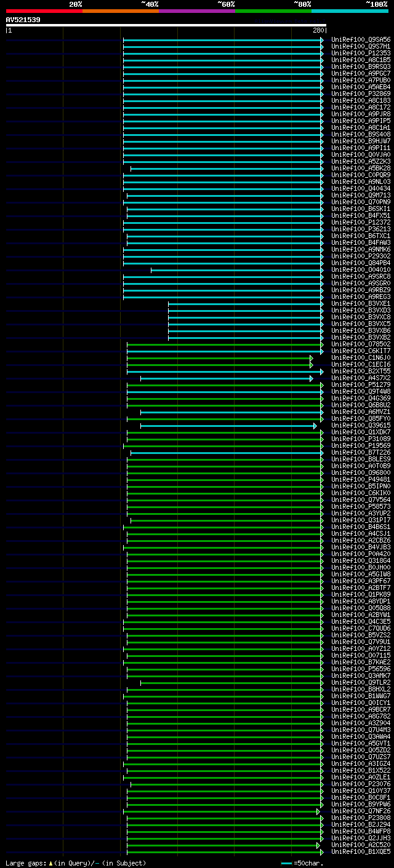The height and width of the screenshot is (868, 394).
Task: Select label UniRef100_A9PJR8
Action: (361, 114)
